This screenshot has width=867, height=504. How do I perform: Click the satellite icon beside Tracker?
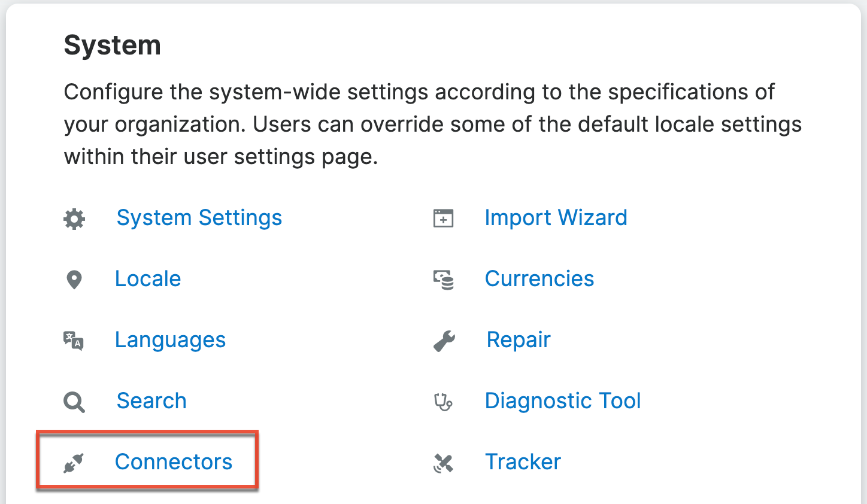444,463
